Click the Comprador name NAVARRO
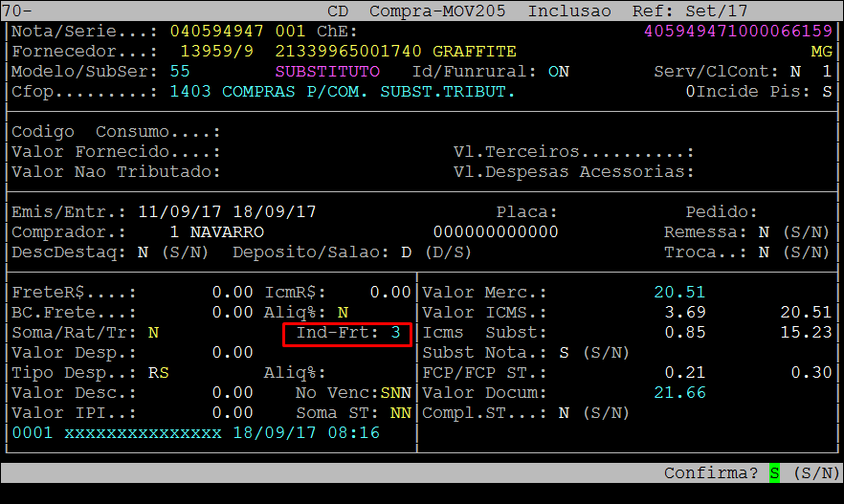 pos(227,232)
